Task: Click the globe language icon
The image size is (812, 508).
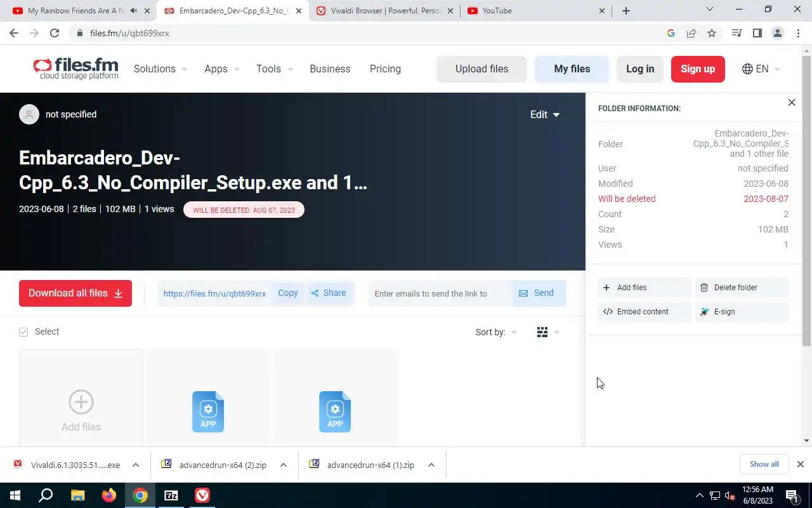Action: [747, 69]
